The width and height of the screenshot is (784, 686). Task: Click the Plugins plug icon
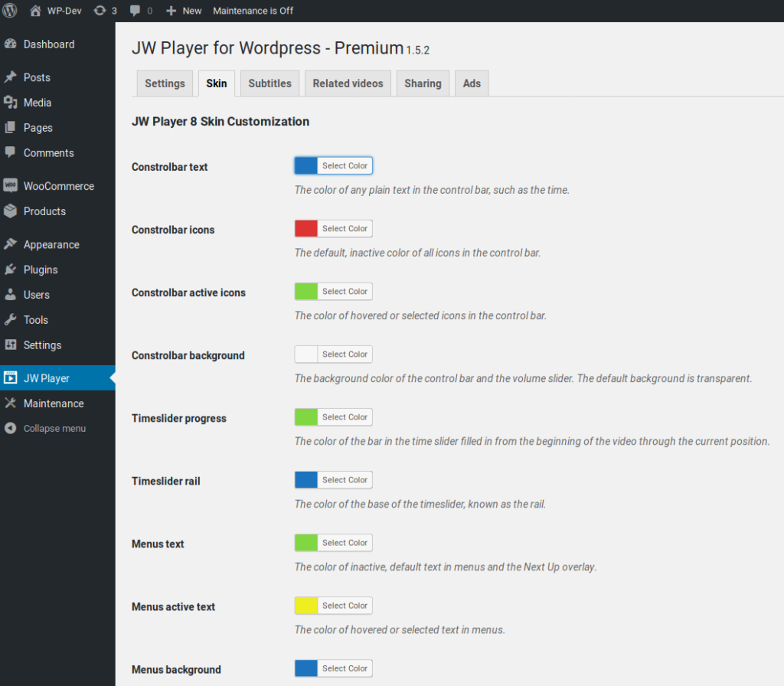tap(11, 269)
